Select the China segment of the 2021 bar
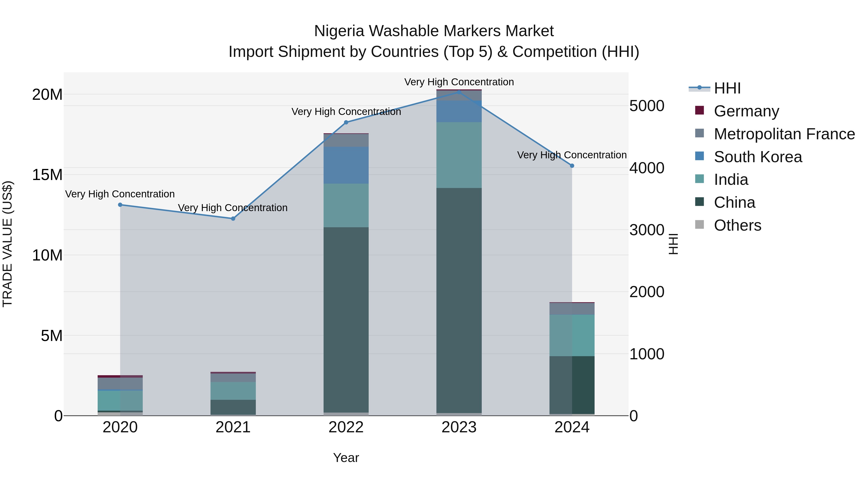 pyautogui.click(x=233, y=407)
